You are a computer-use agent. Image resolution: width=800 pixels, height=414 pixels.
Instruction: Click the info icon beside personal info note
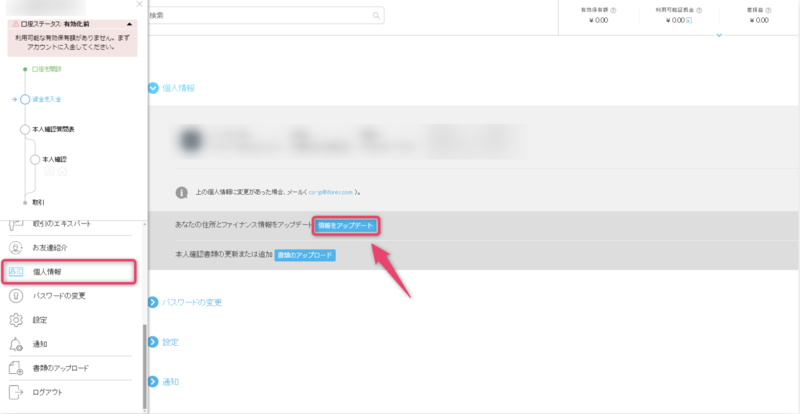181,192
